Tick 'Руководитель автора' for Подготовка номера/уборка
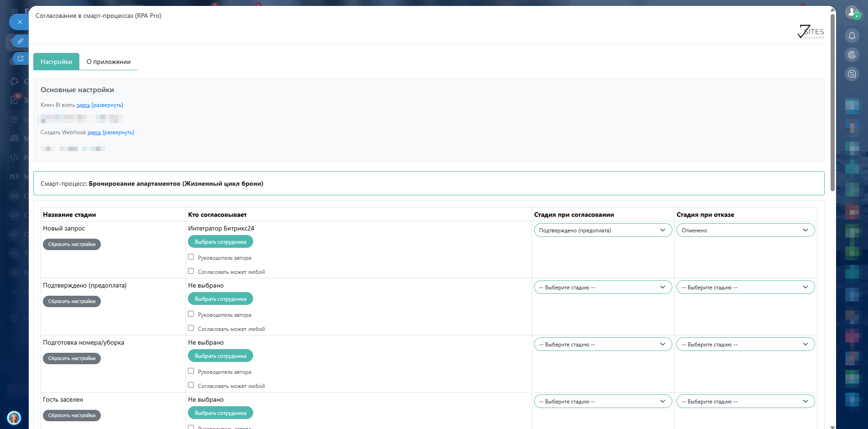The image size is (868, 429). [191, 371]
